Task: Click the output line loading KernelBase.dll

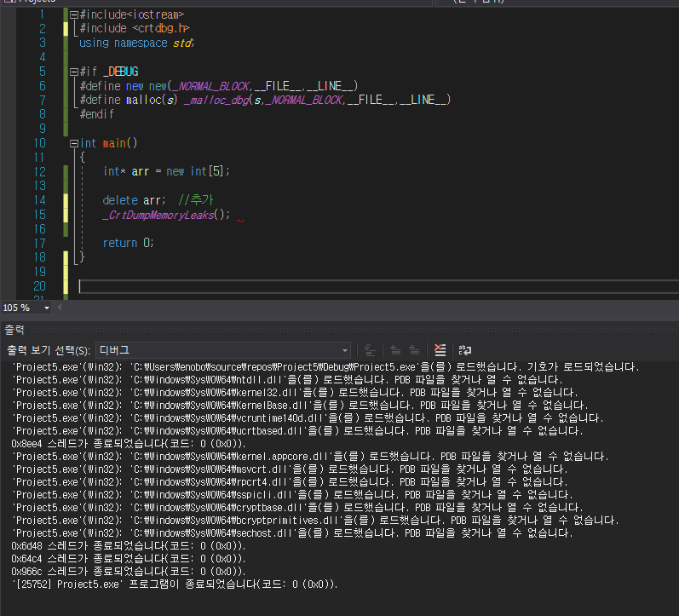Action: point(300,406)
